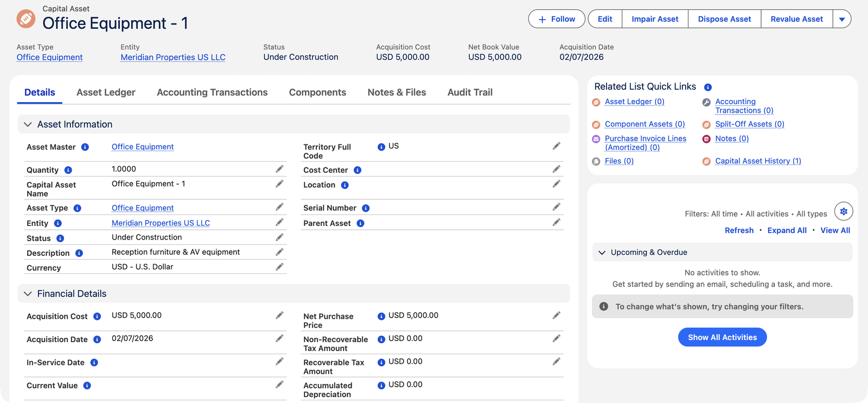The width and height of the screenshot is (868, 403).
Task: Click the Impair Asset button
Action: tap(655, 19)
